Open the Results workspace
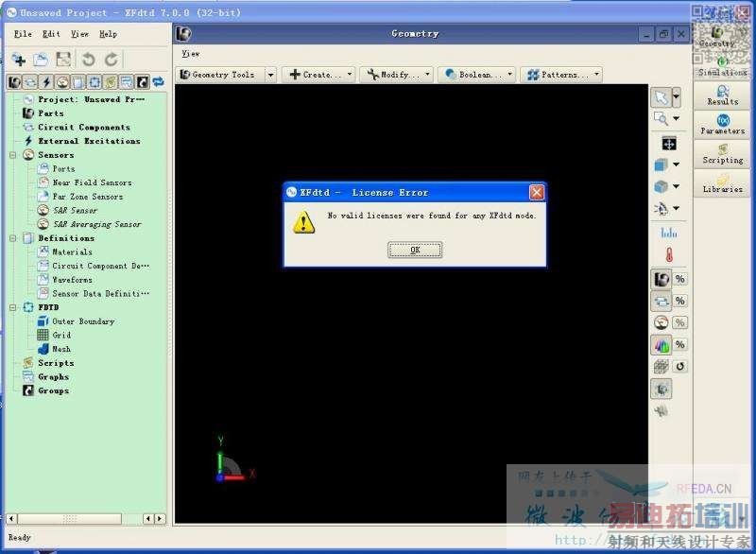Image resolution: width=756 pixels, height=554 pixels. [722, 95]
